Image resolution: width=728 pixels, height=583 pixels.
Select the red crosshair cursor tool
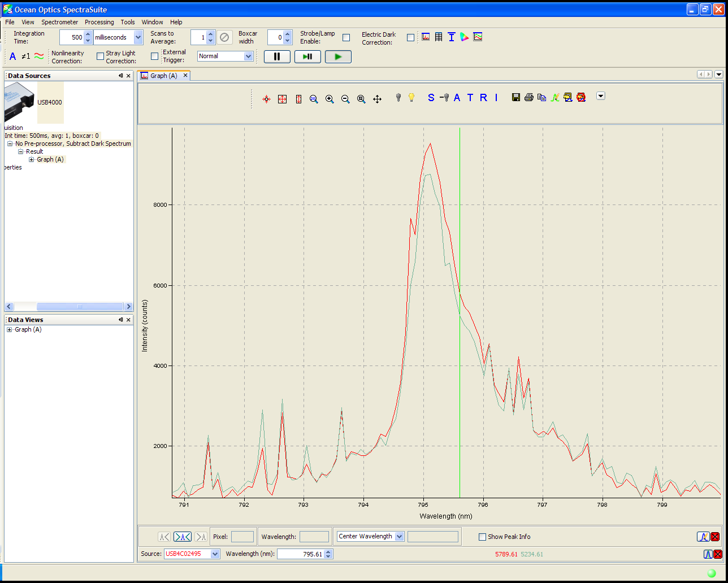[267, 99]
